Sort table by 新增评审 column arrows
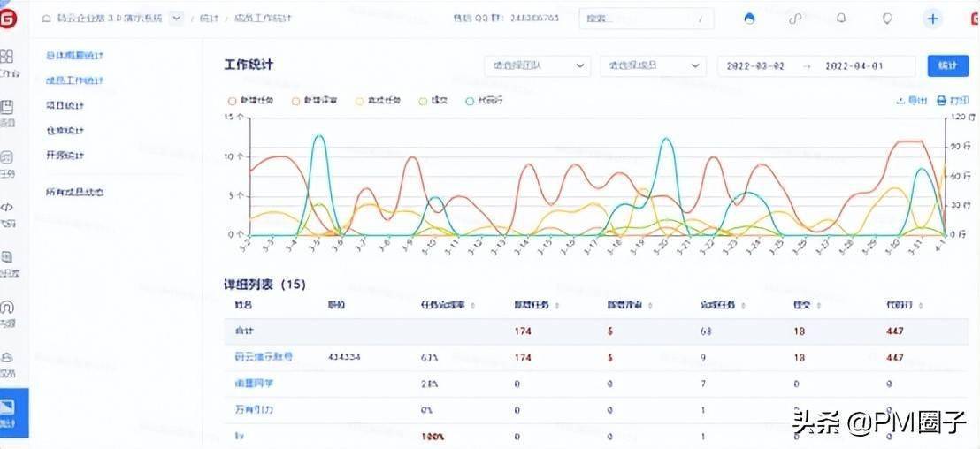 650,306
